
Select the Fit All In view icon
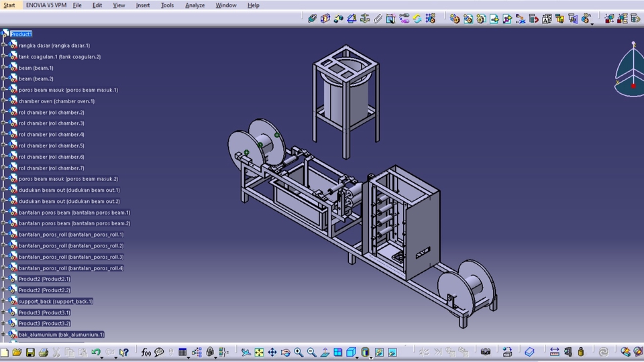pyautogui.click(x=259, y=352)
